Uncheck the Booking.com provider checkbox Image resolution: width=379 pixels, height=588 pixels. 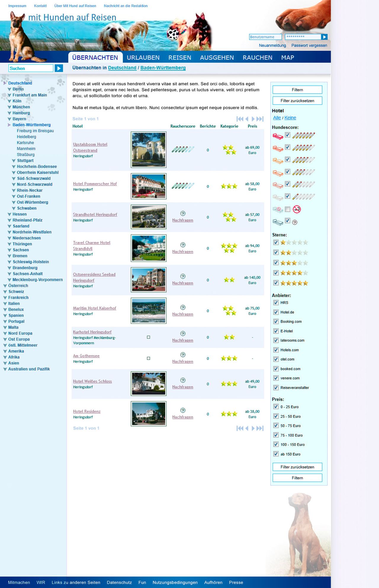coord(276,322)
